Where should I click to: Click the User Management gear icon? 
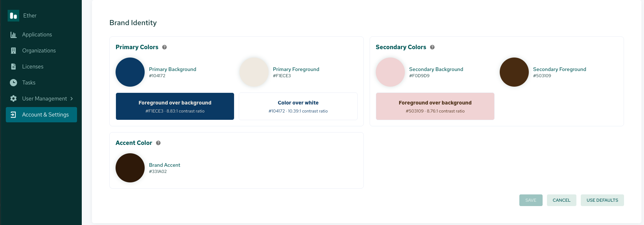(x=13, y=99)
